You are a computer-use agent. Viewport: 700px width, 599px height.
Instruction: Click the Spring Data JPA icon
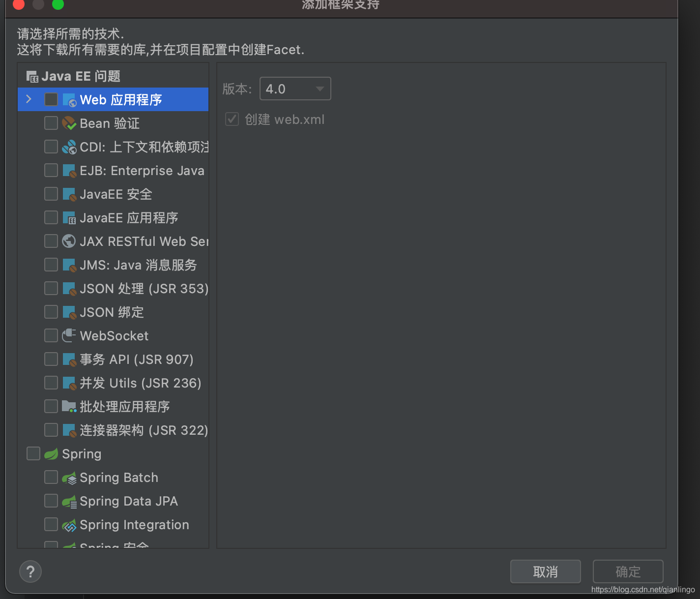click(x=69, y=501)
